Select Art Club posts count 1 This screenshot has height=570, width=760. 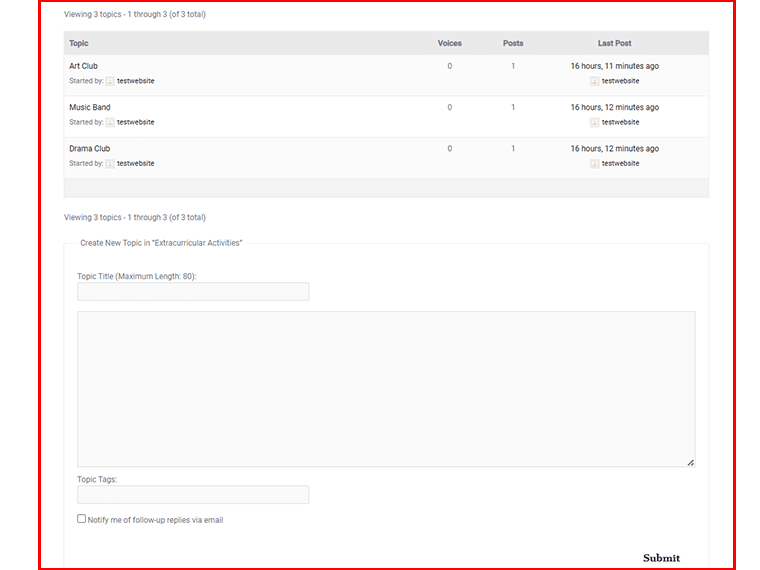[513, 66]
